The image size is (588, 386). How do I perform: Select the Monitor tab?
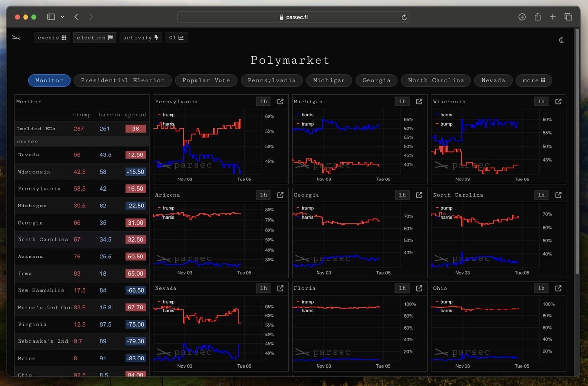click(49, 80)
